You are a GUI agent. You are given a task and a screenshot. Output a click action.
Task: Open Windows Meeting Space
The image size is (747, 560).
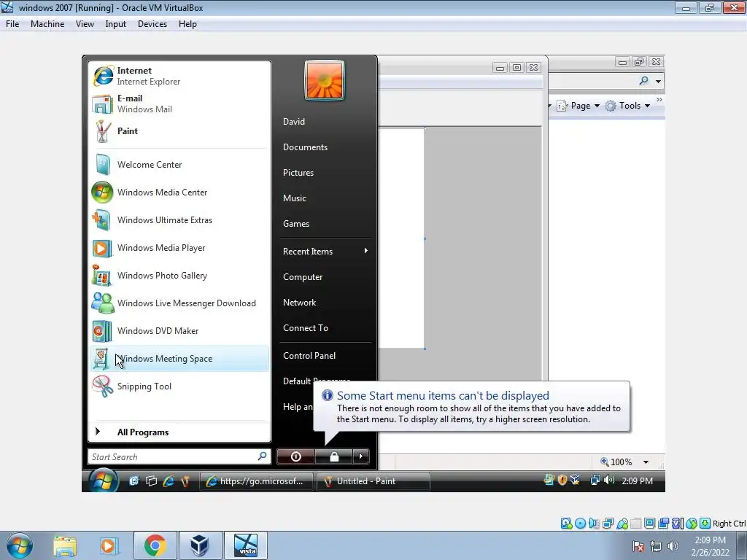point(179,359)
